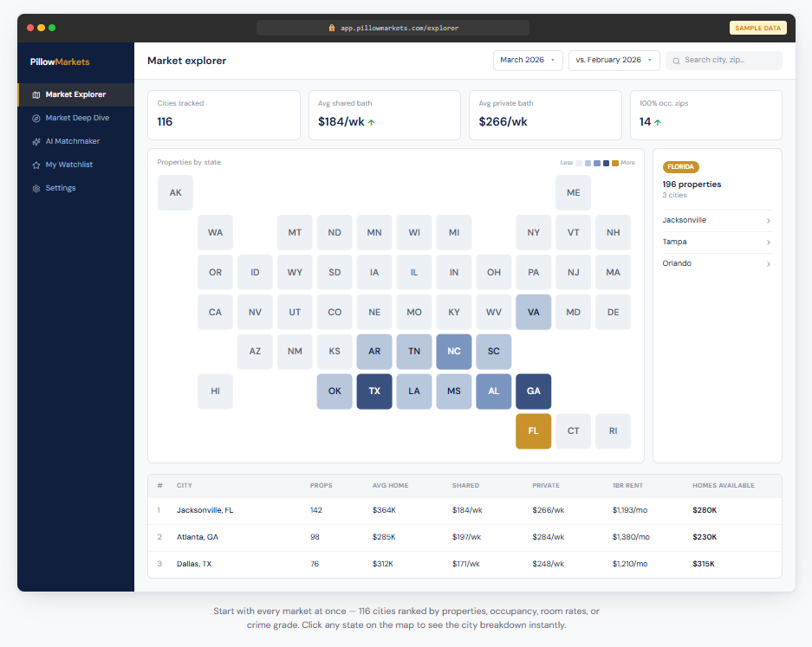The height and width of the screenshot is (647, 812).
Task: Open AI Matchmaker in sidebar
Action: click(75, 141)
